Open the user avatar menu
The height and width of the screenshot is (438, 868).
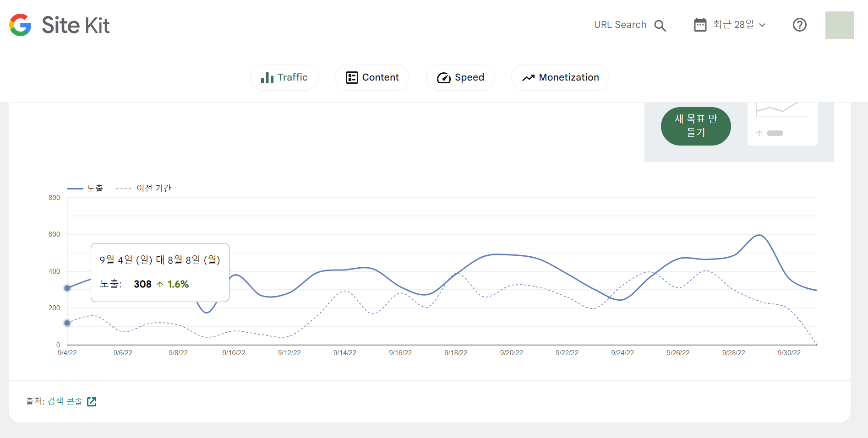click(839, 25)
